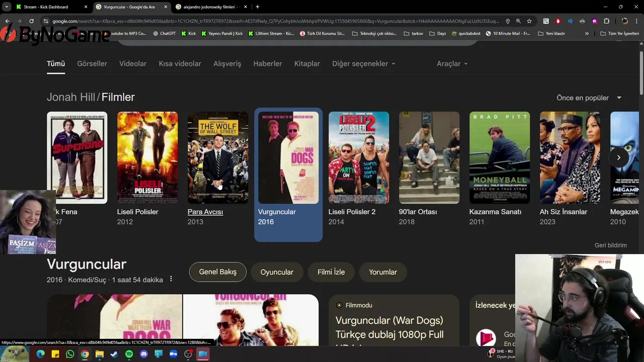The height and width of the screenshot is (362, 644).
Task: Open the Chrome extensions puzzle icon
Action: pos(607,21)
